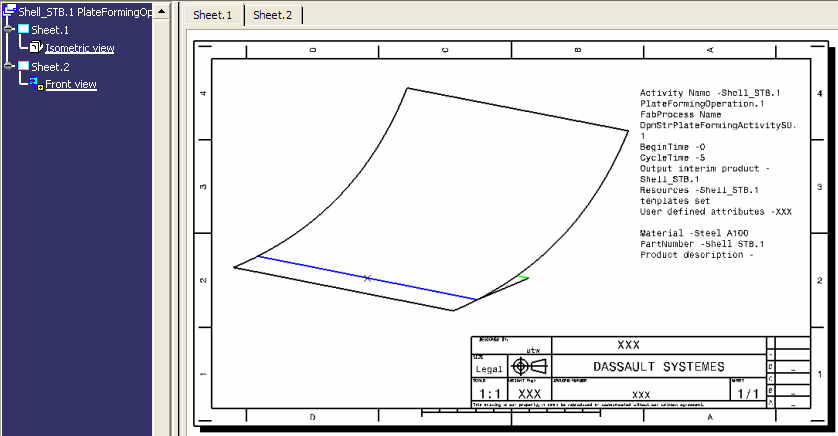The image size is (838, 436).
Task: Select the Sheet.1 label in tree
Action: 50,30
